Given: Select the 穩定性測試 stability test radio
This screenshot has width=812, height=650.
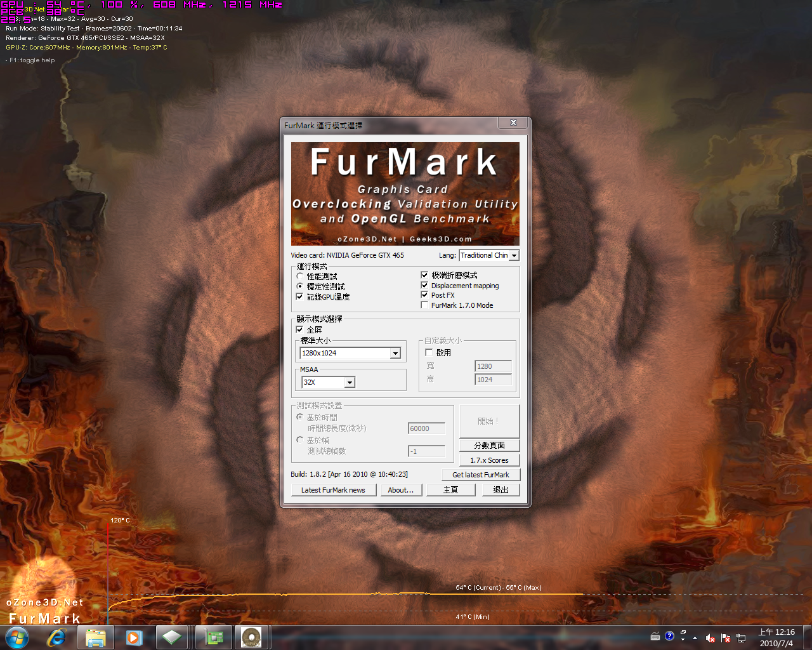Looking at the screenshot, I should point(299,286).
